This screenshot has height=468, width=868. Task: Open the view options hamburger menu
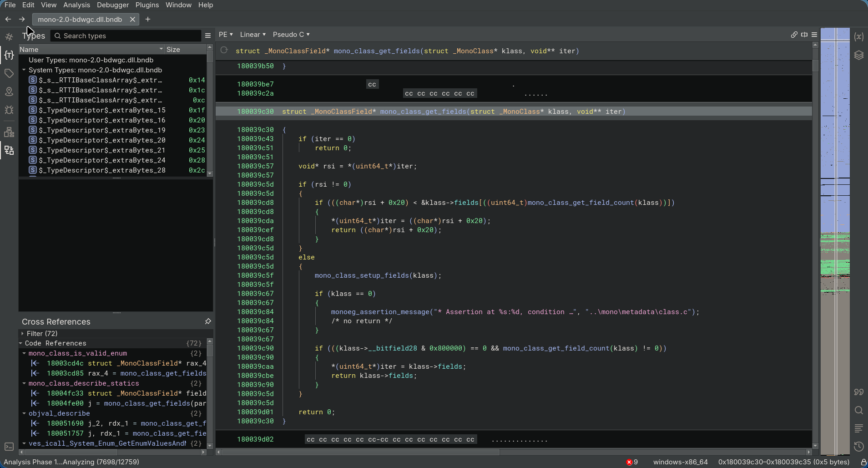pyautogui.click(x=814, y=35)
